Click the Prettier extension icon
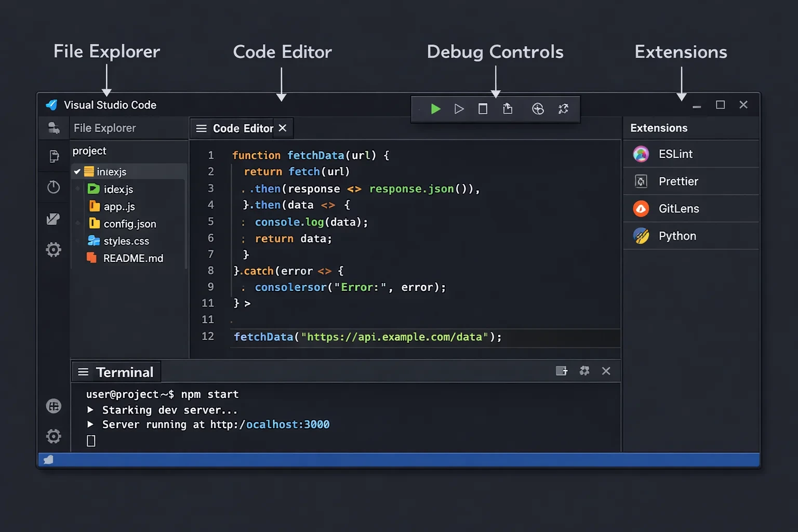Image resolution: width=798 pixels, height=532 pixels. 641,181
